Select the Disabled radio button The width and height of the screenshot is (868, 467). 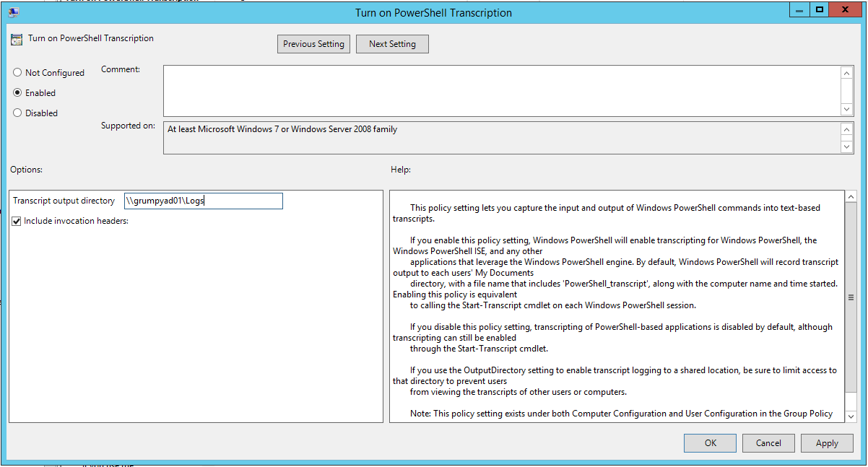[x=17, y=113]
